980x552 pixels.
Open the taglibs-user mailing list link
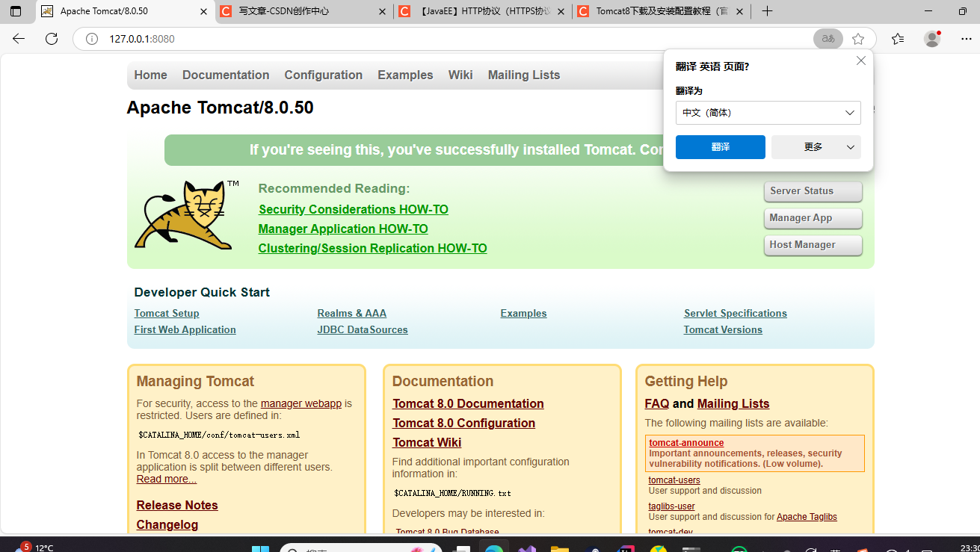coord(671,506)
